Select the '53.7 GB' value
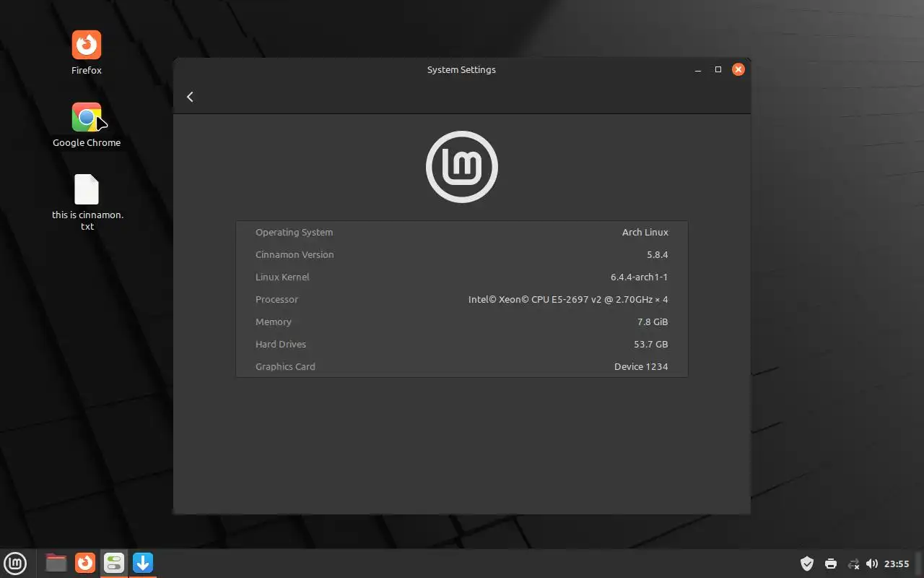924x578 pixels. point(651,345)
